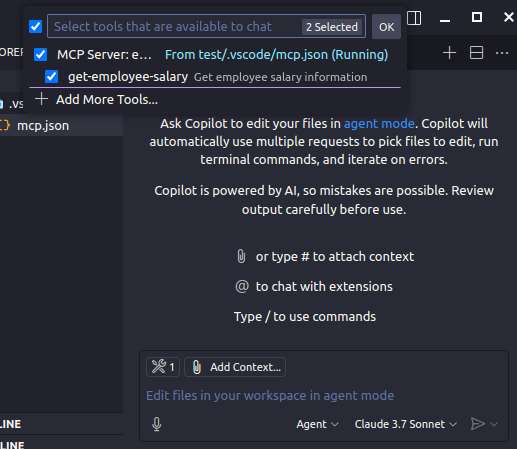Screen dimensions: 517x449
Task: Uncheck the MCP Server checkbox
Action: coord(40,54)
